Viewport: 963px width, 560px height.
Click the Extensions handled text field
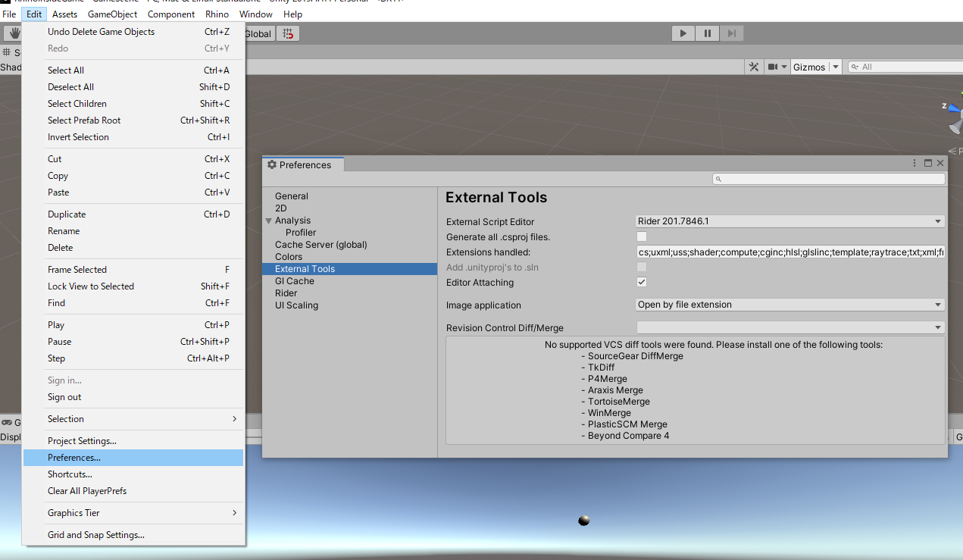(x=790, y=252)
